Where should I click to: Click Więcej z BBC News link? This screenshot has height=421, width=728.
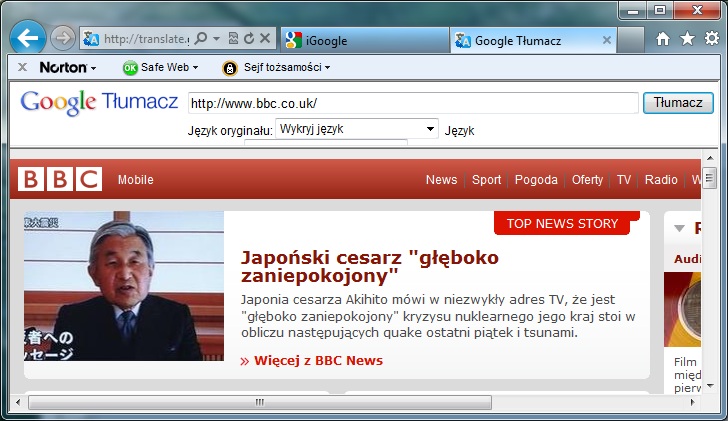tap(318, 361)
